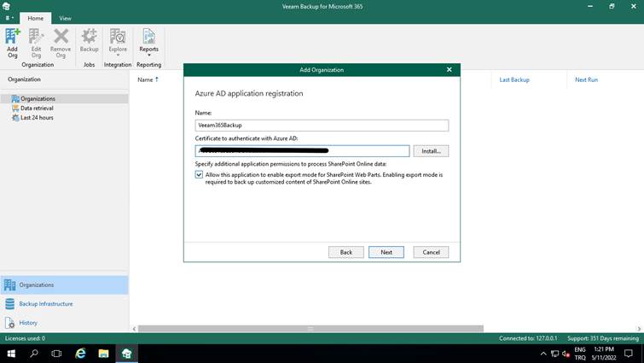Sort by the Name column header

click(148, 79)
